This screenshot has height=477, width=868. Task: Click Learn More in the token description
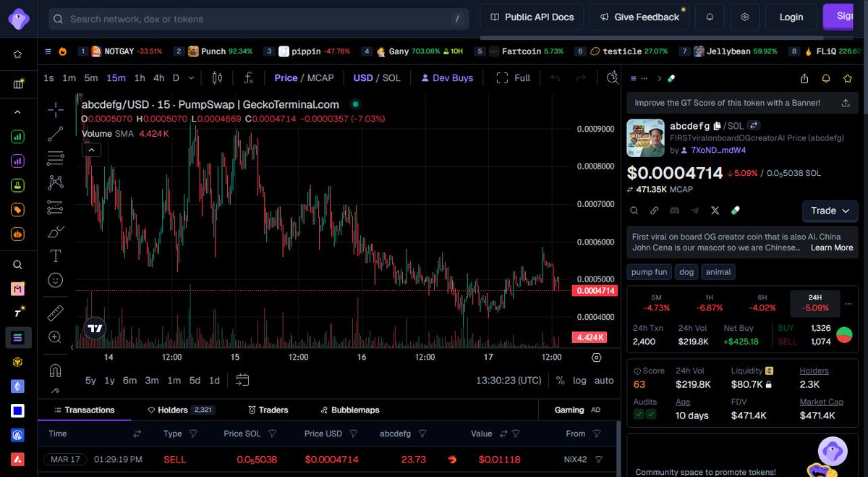pos(832,248)
